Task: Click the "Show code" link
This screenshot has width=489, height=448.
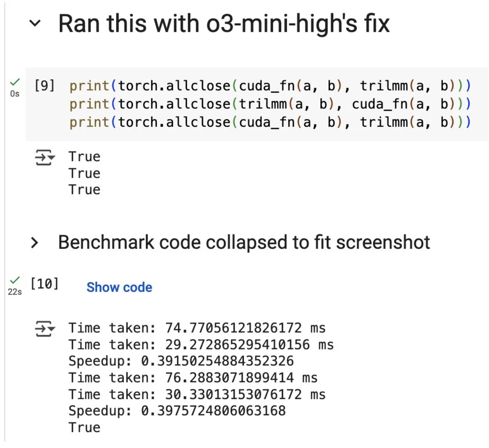Action: (x=119, y=287)
